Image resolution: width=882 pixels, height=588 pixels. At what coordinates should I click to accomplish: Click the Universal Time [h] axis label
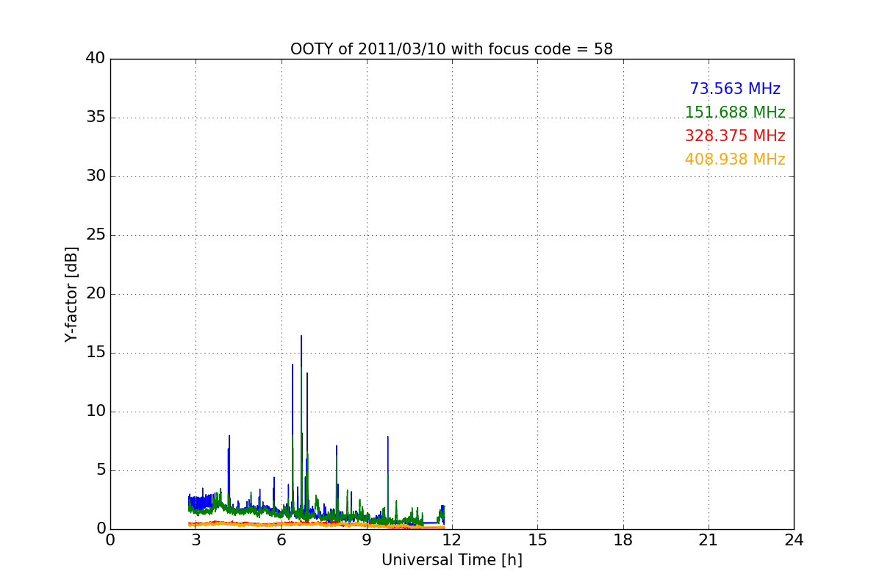tap(451, 560)
